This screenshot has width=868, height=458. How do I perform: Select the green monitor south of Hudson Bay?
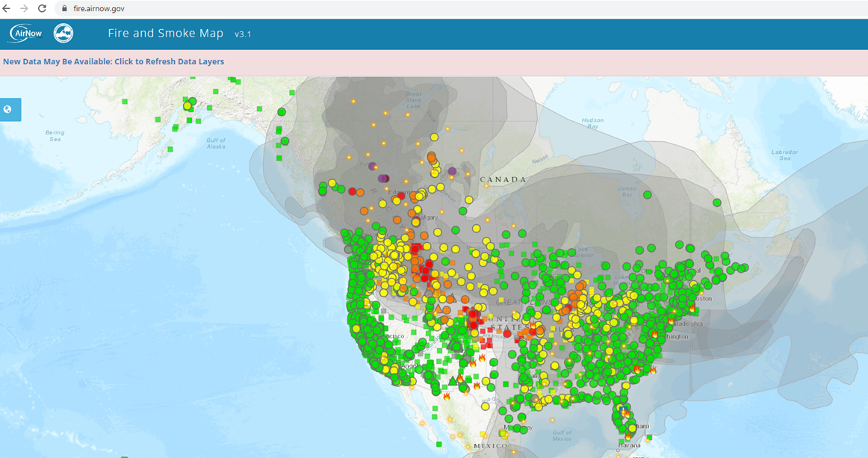648,195
